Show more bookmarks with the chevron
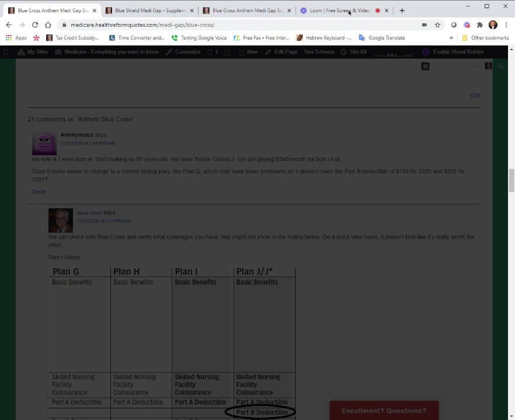This screenshot has height=420, width=515. pyautogui.click(x=451, y=38)
